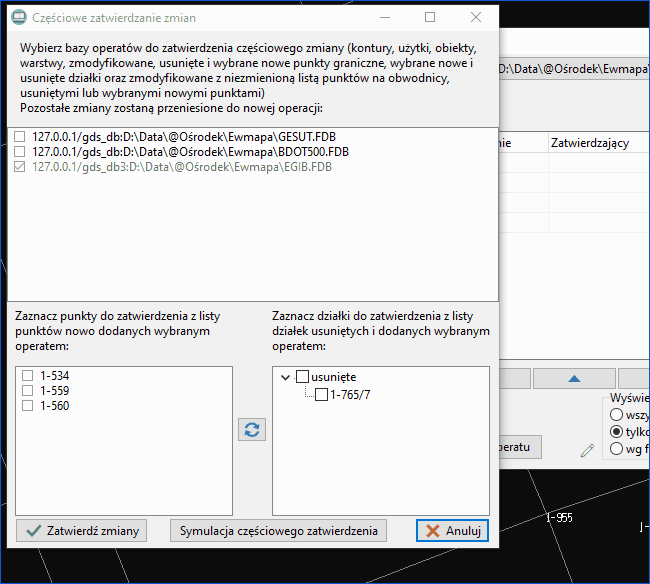Click Zatwierdź zmiany button
This screenshot has width=650, height=584.
coord(82,531)
